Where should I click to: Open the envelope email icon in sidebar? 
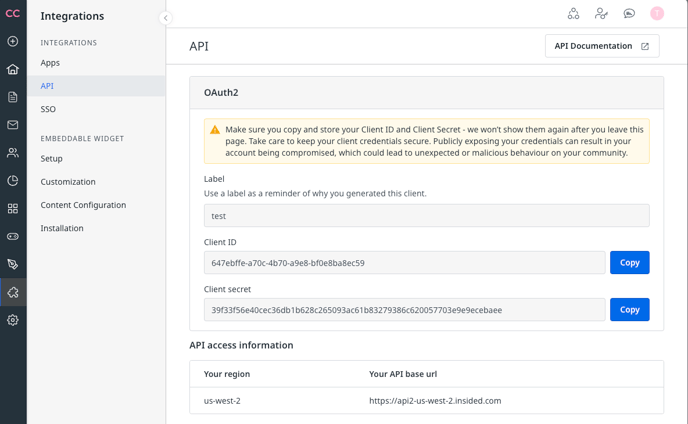[13, 125]
